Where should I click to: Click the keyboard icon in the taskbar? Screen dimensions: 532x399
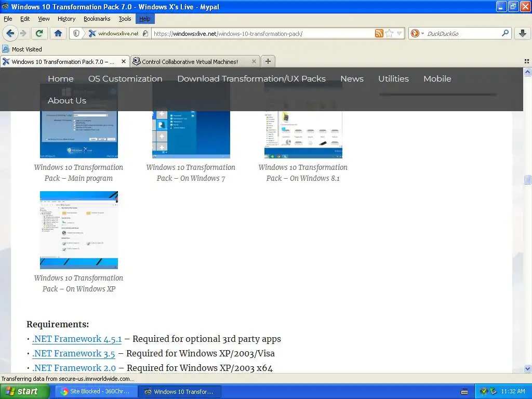tap(464, 392)
